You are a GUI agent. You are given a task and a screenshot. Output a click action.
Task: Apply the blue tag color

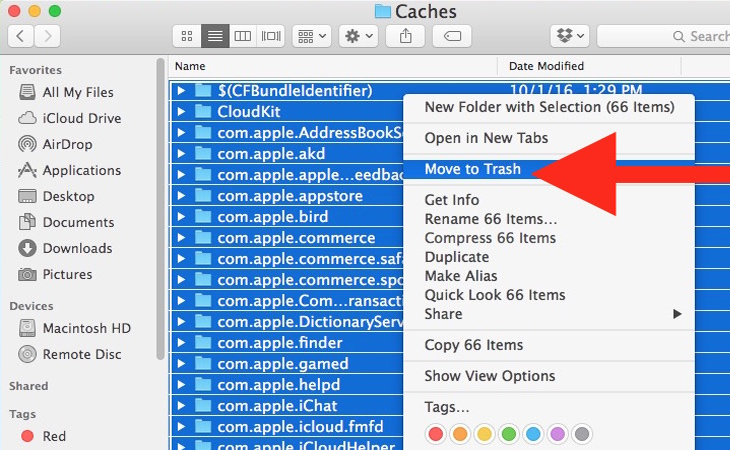click(x=533, y=434)
